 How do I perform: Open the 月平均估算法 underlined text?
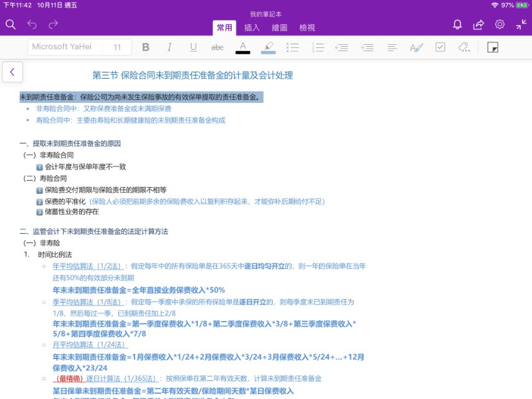(90, 345)
